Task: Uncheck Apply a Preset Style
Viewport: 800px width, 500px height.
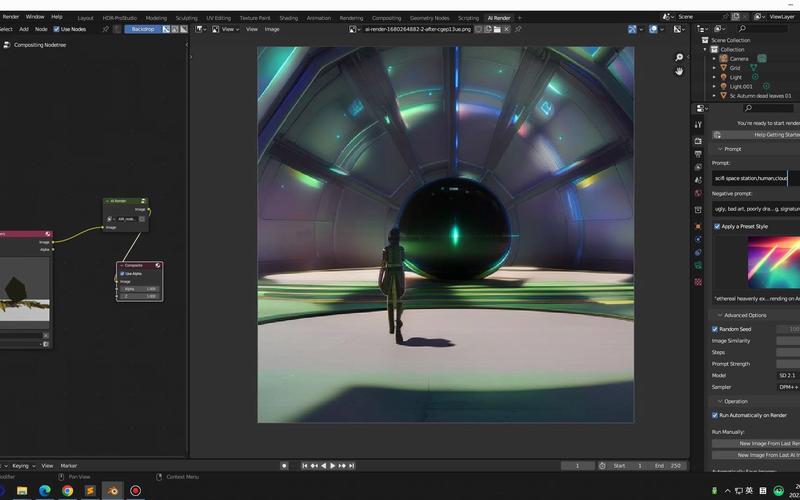Action: pos(717,227)
